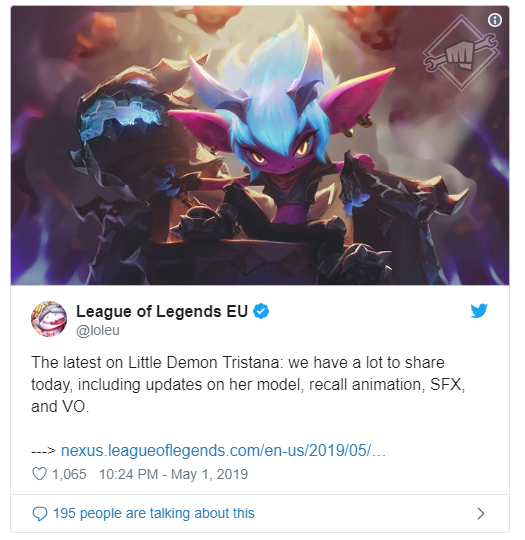Click the speech bubble reply icon

coord(40,513)
